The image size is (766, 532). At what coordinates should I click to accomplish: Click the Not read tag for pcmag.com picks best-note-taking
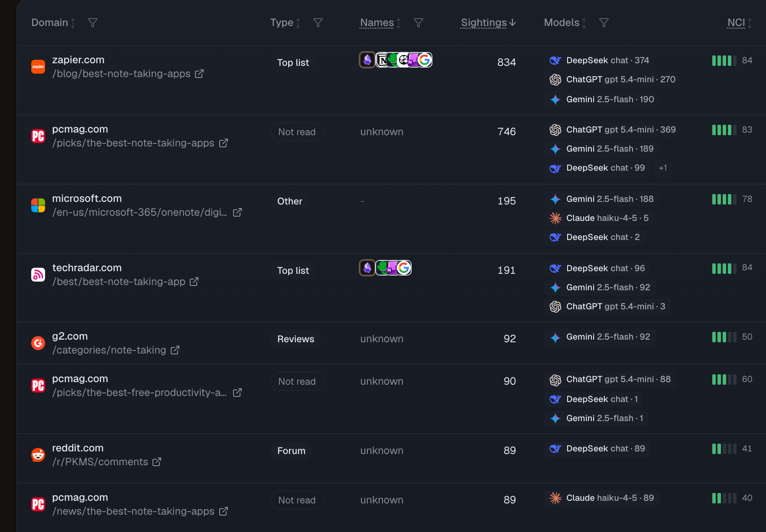click(297, 132)
